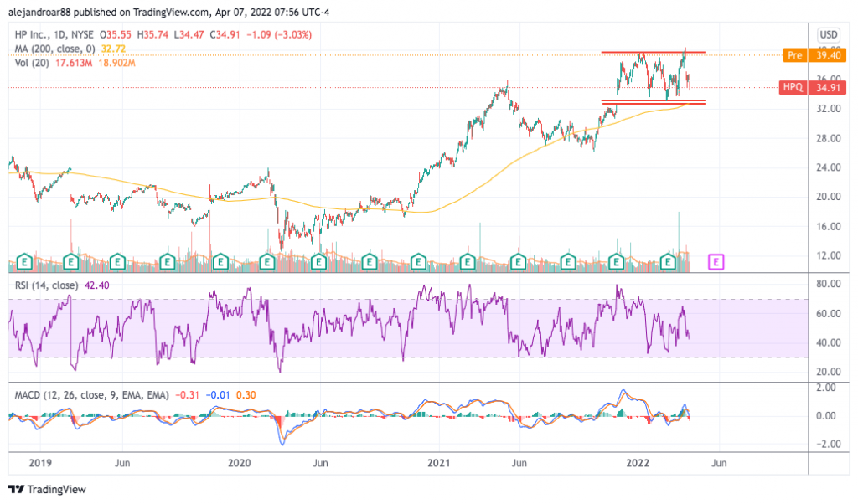Click the close price C34.91
This screenshot has width=858, height=504.
[225, 34]
